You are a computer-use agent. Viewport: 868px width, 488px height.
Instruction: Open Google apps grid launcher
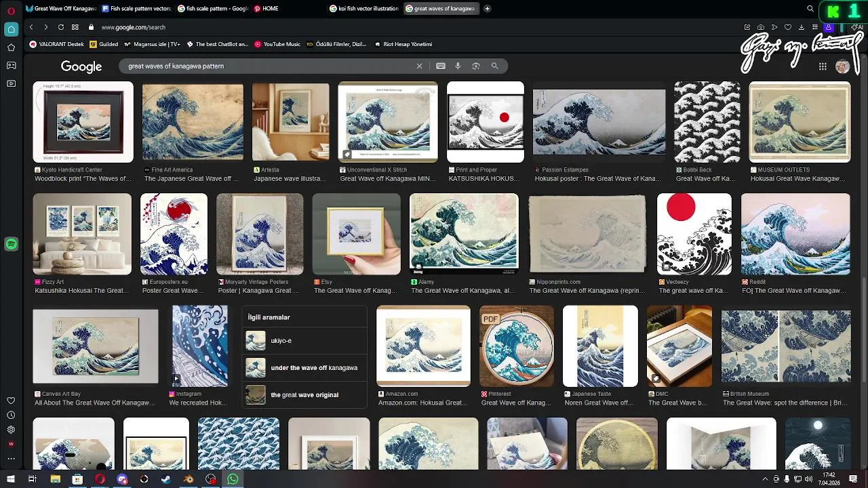click(x=823, y=66)
